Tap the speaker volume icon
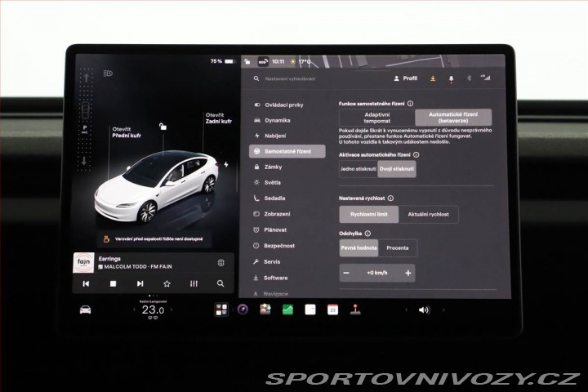Viewport: 588px width, 392px height. pyautogui.click(x=424, y=310)
